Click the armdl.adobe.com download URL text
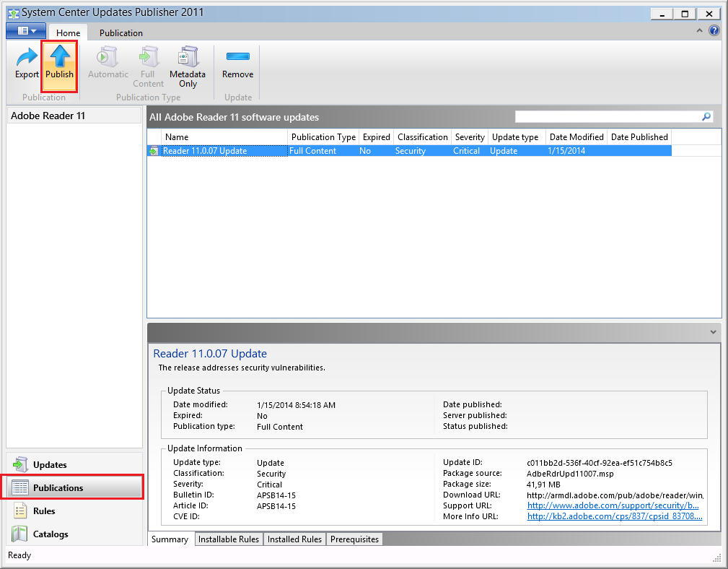The width and height of the screenshot is (728, 569). (x=615, y=495)
